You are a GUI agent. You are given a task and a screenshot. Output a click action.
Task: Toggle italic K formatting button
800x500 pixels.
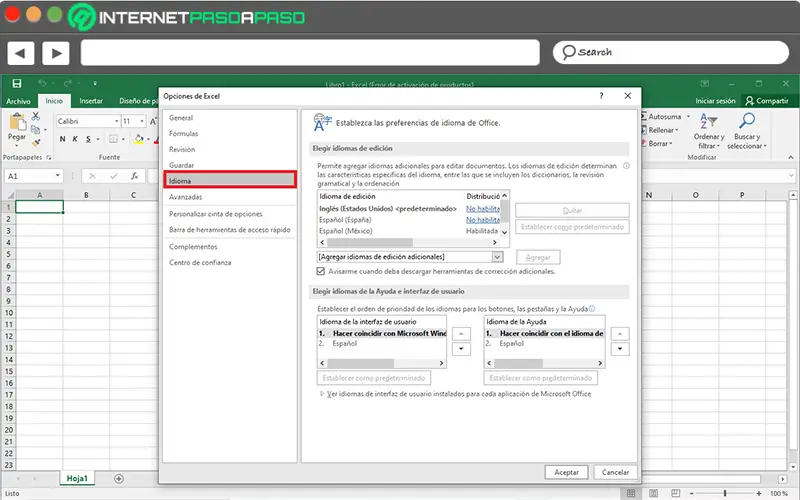click(75, 139)
